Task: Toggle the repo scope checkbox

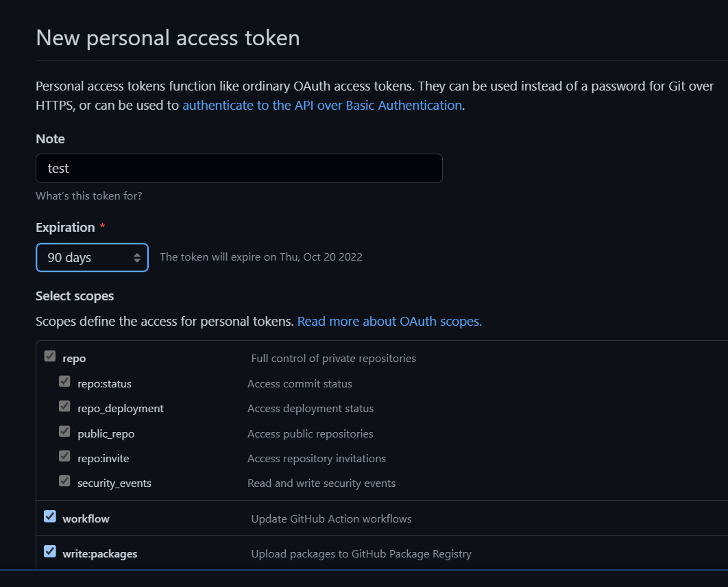Action: tap(49, 356)
